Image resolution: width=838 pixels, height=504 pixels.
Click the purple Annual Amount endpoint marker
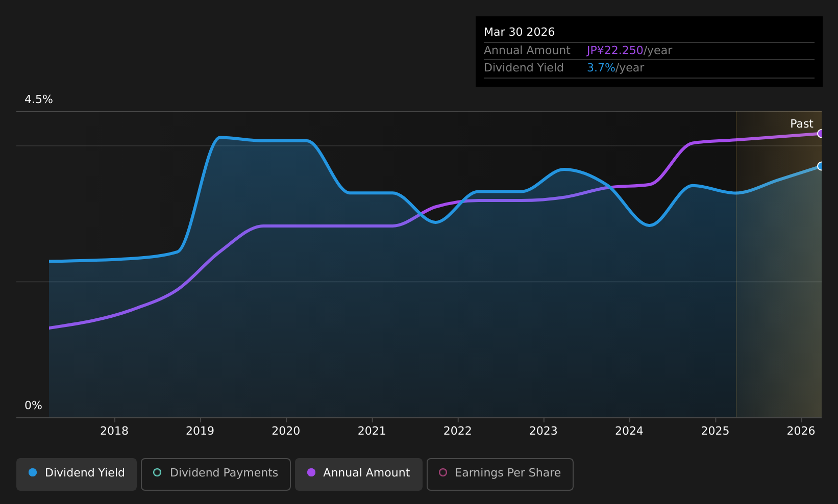click(821, 134)
